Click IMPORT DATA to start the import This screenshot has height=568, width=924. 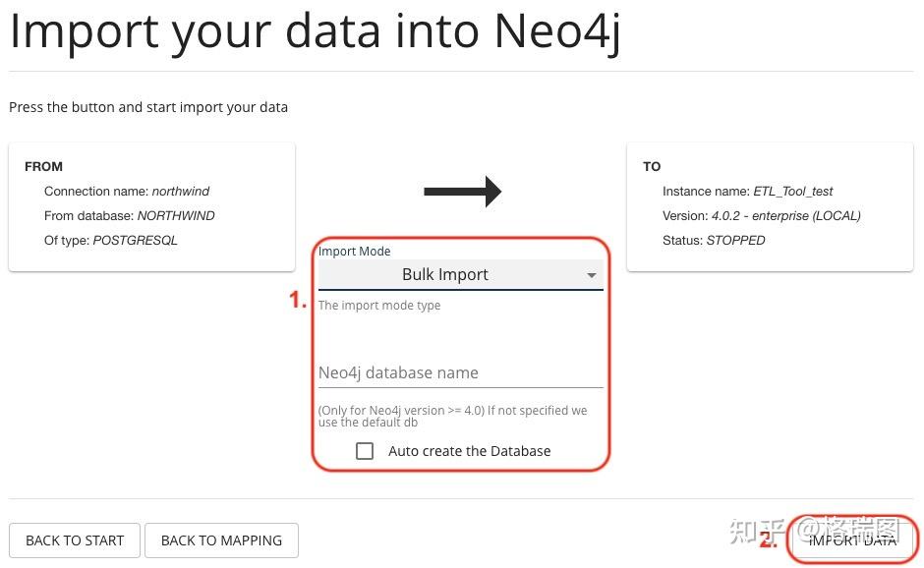coord(851,539)
